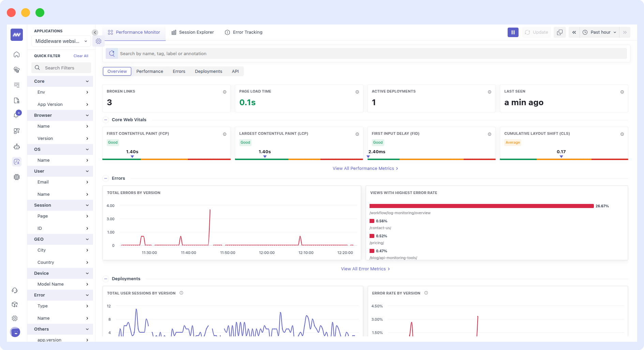The height and width of the screenshot is (350, 644).
Task: Select the Real User Monitoring sidebar icon
Action: pyautogui.click(x=16, y=162)
